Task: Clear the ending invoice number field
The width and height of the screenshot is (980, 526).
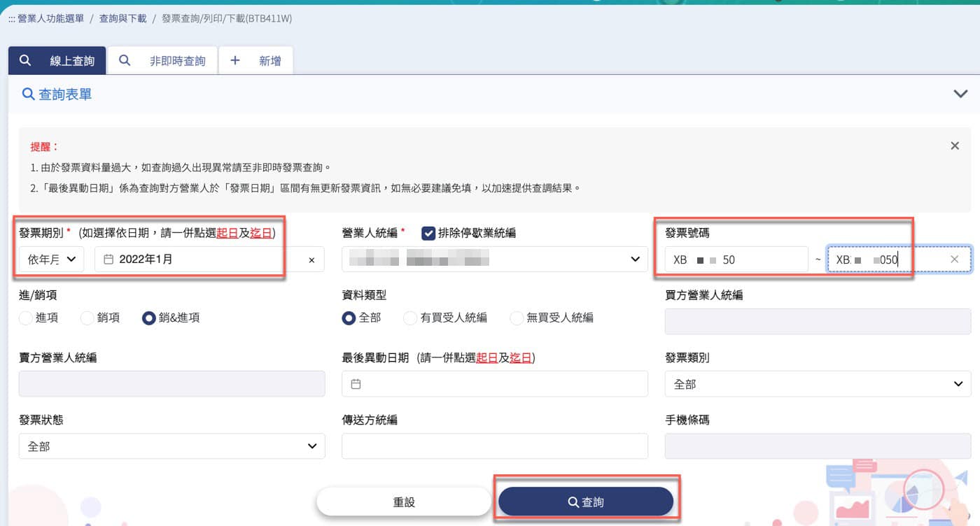Action: [x=954, y=260]
